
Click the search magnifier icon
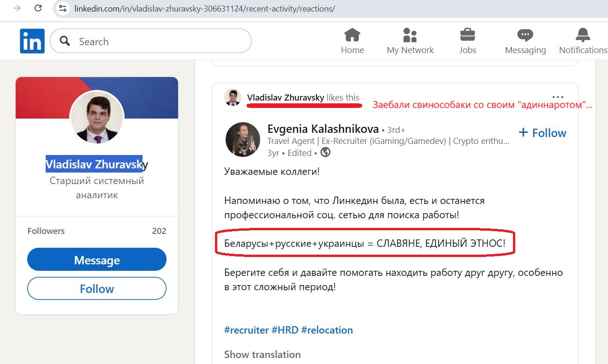pos(65,42)
